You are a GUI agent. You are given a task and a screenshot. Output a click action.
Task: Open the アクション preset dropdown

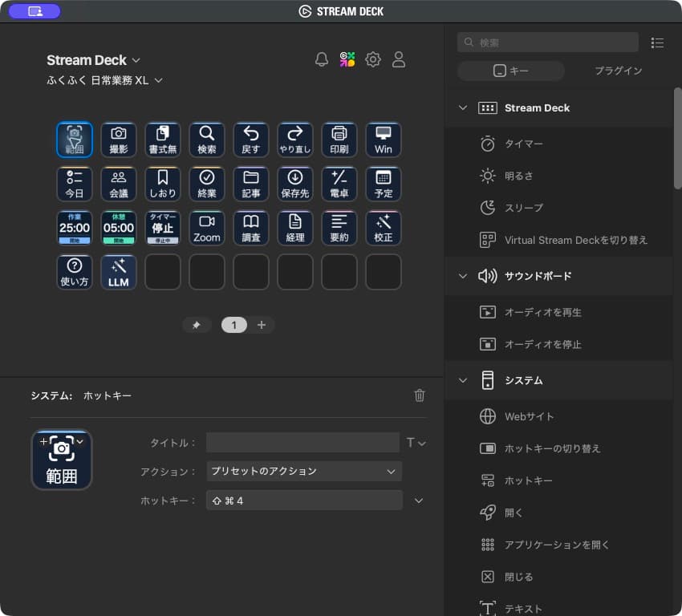304,472
